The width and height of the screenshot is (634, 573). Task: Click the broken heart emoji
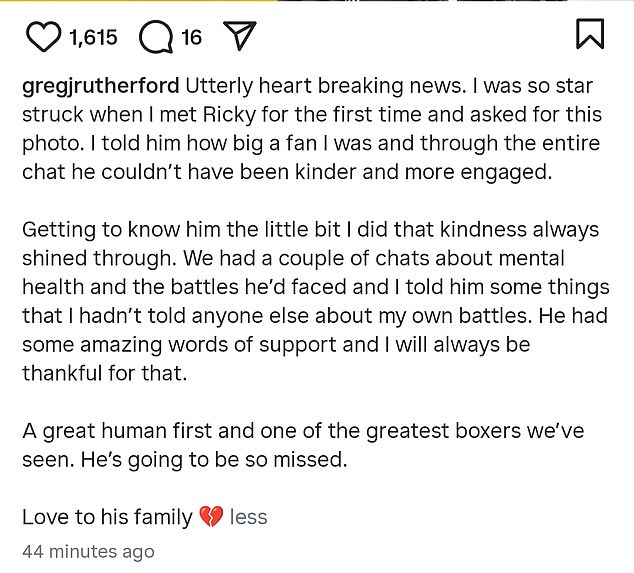(x=211, y=517)
